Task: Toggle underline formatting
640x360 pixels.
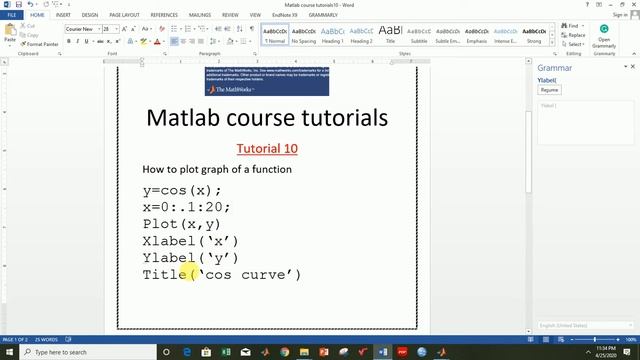Action: click(x=87, y=41)
